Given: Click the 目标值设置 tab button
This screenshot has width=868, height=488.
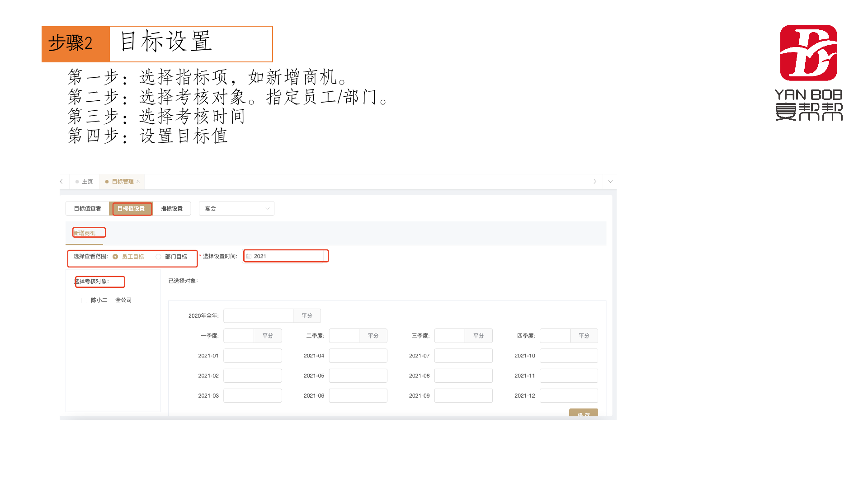Looking at the screenshot, I should (131, 209).
